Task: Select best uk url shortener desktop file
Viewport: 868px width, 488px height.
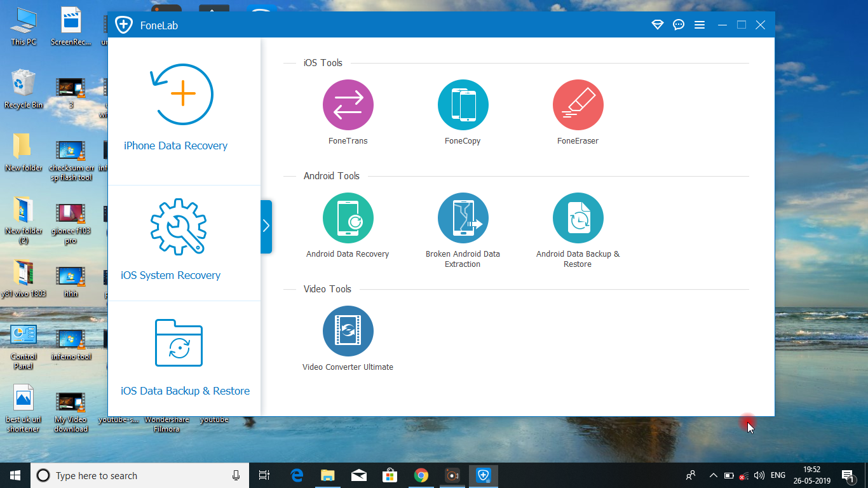Action: click(24, 409)
